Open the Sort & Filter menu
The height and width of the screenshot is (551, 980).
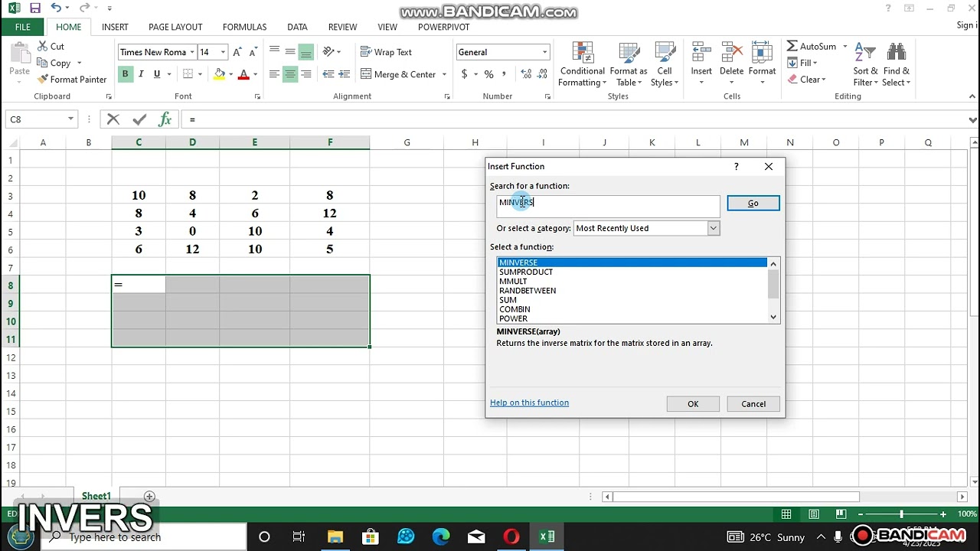tap(865, 64)
